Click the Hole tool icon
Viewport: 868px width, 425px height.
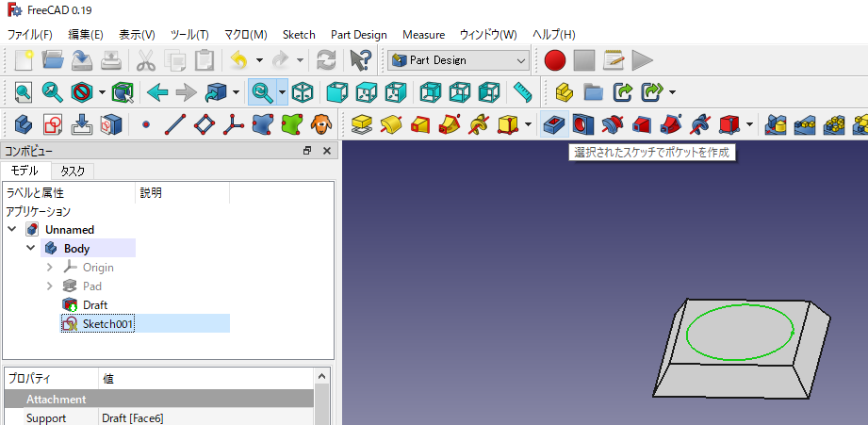(583, 124)
